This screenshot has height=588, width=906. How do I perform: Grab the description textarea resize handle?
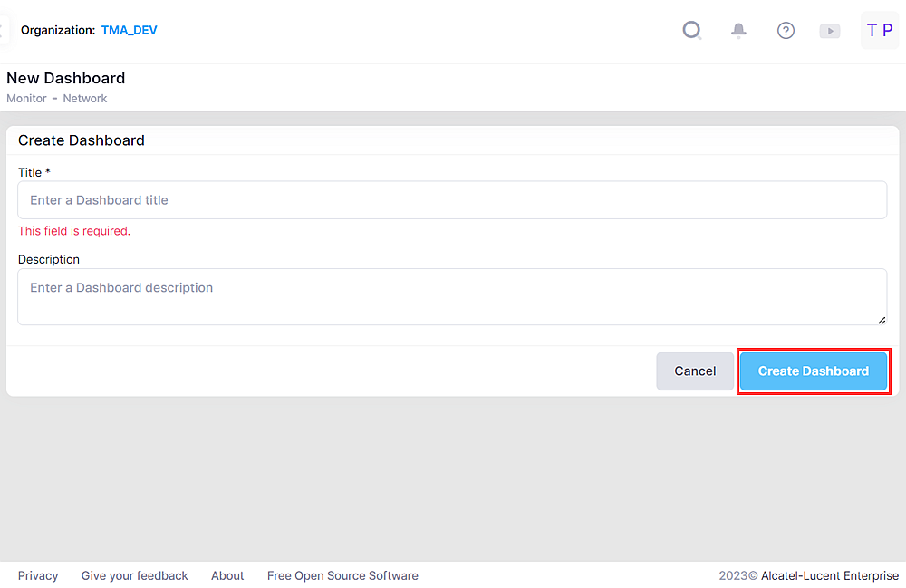tap(882, 320)
